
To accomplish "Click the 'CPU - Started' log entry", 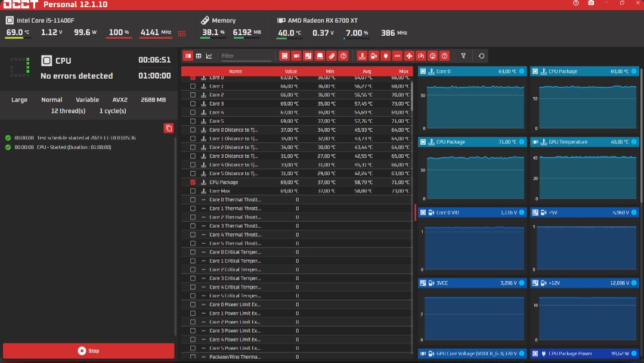I will point(74,147).
